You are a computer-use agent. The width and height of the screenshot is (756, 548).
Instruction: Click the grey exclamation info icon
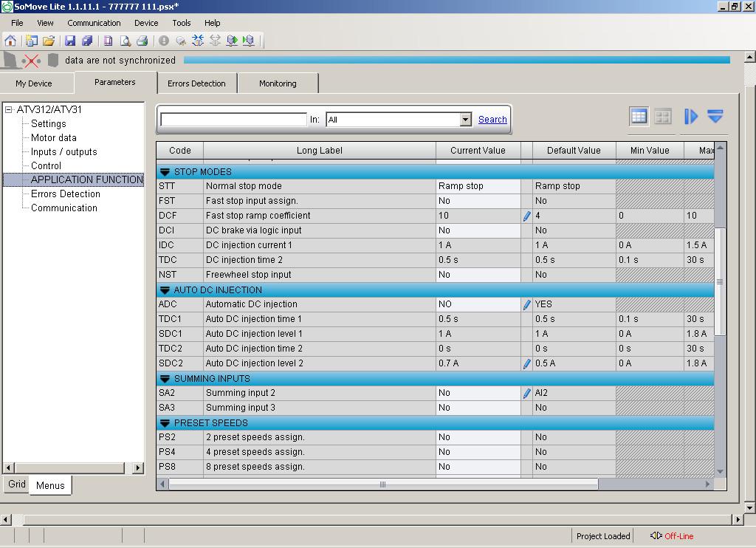pyautogui.click(x=164, y=41)
